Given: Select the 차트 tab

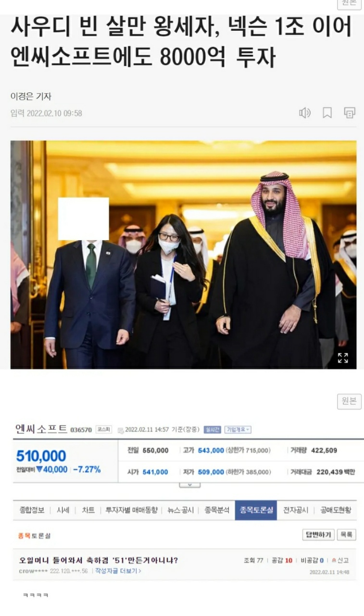Looking at the screenshot, I should [88, 510].
